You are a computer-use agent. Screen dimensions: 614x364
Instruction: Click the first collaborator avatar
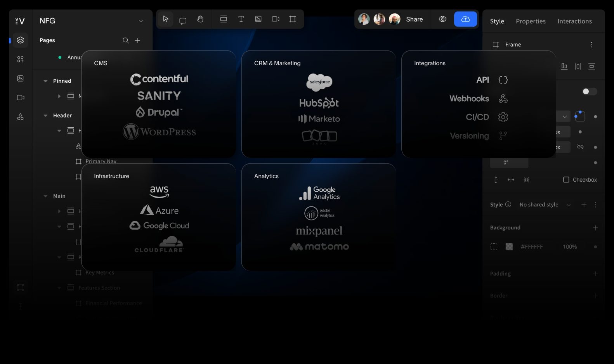click(x=364, y=19)
